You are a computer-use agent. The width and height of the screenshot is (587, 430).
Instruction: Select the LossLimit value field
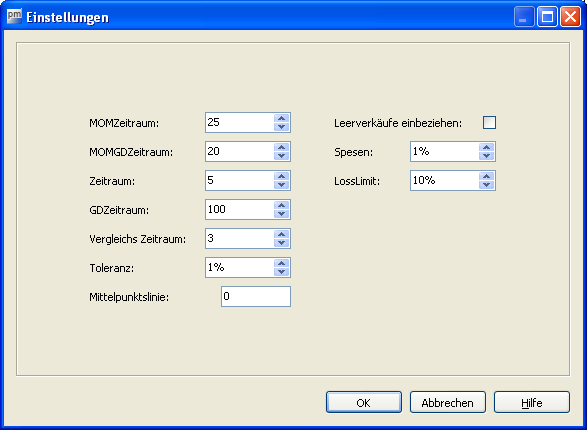(x=444, y=180)
